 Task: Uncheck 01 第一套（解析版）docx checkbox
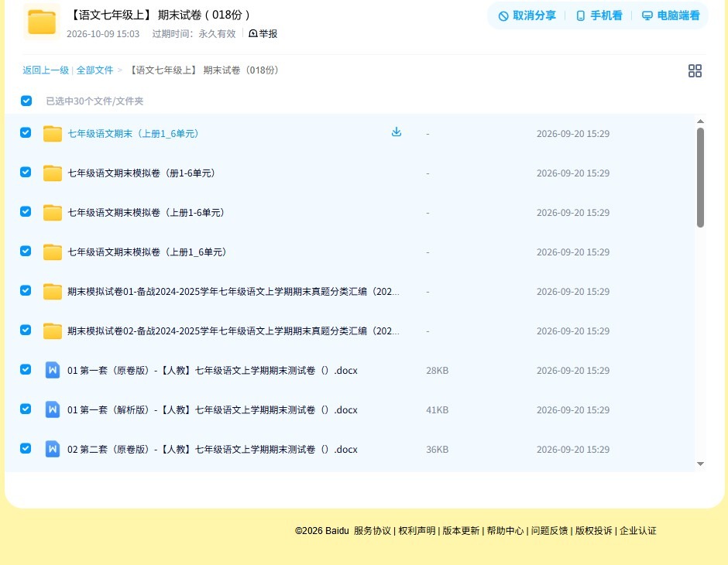coord(26,409)
